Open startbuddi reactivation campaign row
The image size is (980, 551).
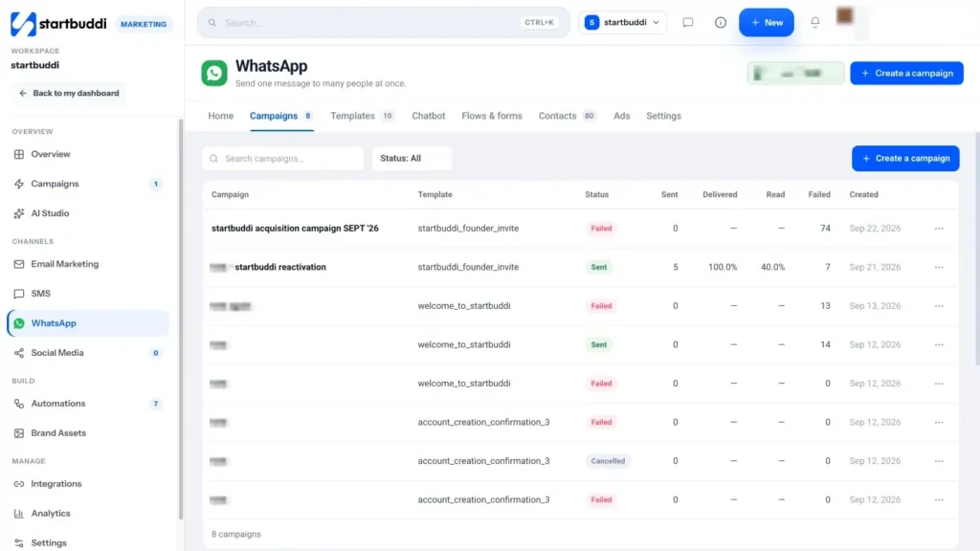point(580,268)
